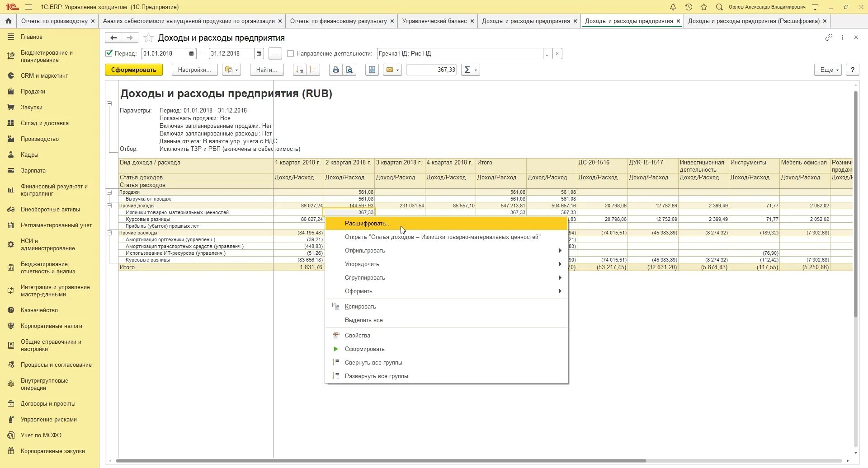Click the horizontal scrollbar of the report
Screen dimensions: 868x468
click(381, 461)
